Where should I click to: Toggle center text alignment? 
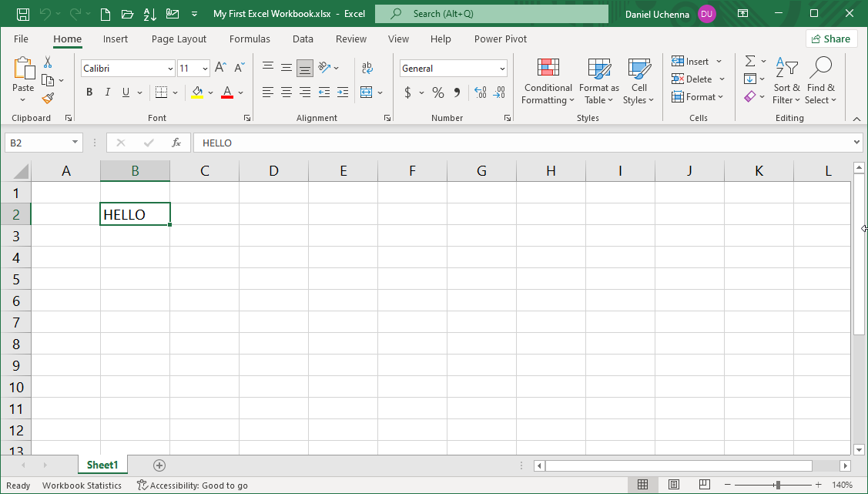point(286,92)
